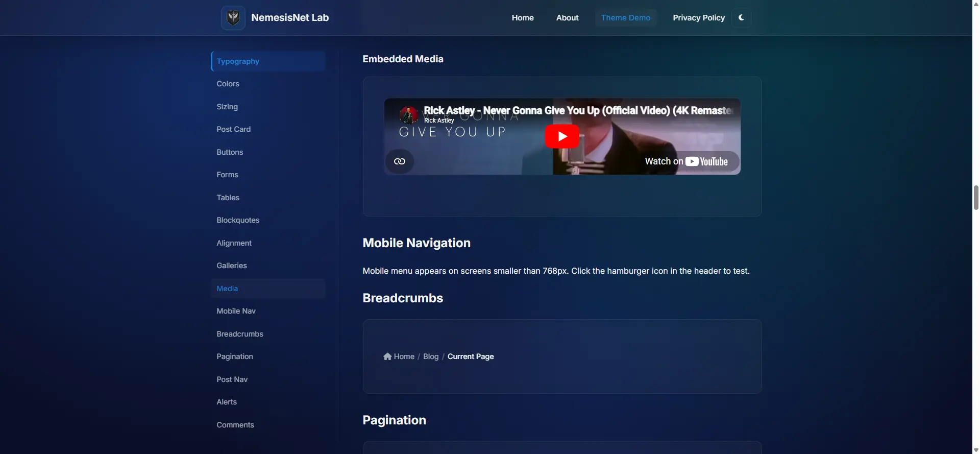Click the mobile menu description paragraph
Viewport: 980px width, 454px height.
pyautogui.click(x=556, y=271)
